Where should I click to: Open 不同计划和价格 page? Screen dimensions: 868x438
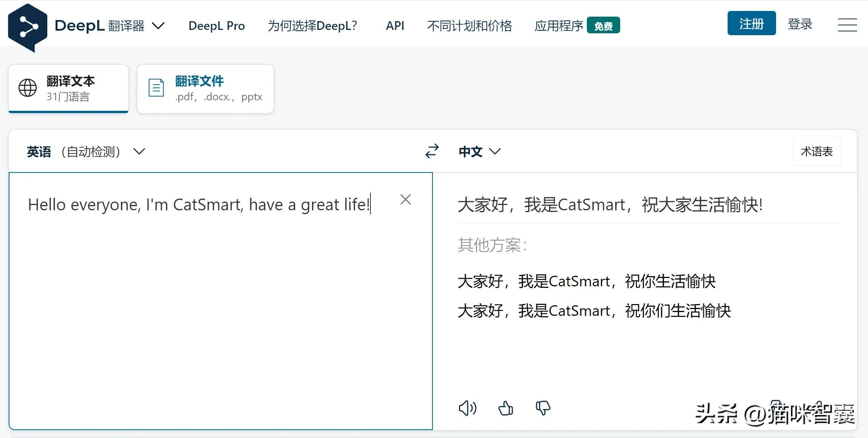coord(469,26)
